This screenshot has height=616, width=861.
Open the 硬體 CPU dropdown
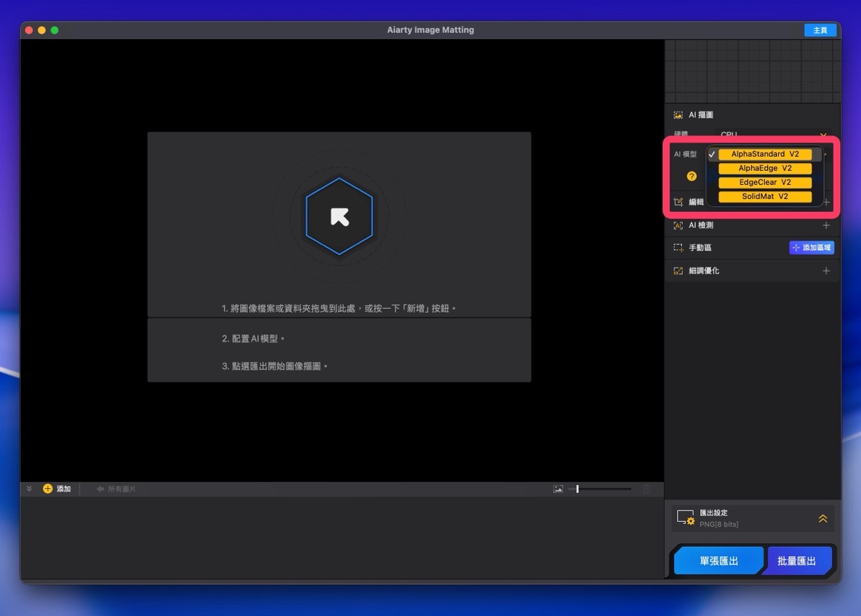[x=774, y=134]
